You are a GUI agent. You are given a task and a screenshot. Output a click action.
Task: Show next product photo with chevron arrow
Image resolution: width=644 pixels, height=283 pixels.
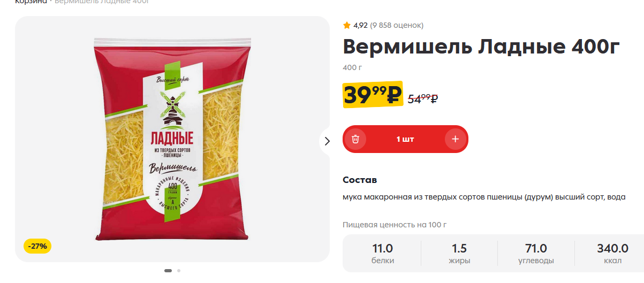[328, 141]
